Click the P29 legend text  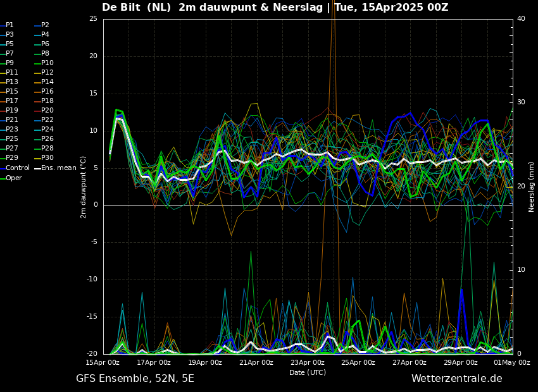tap(11, 157)
